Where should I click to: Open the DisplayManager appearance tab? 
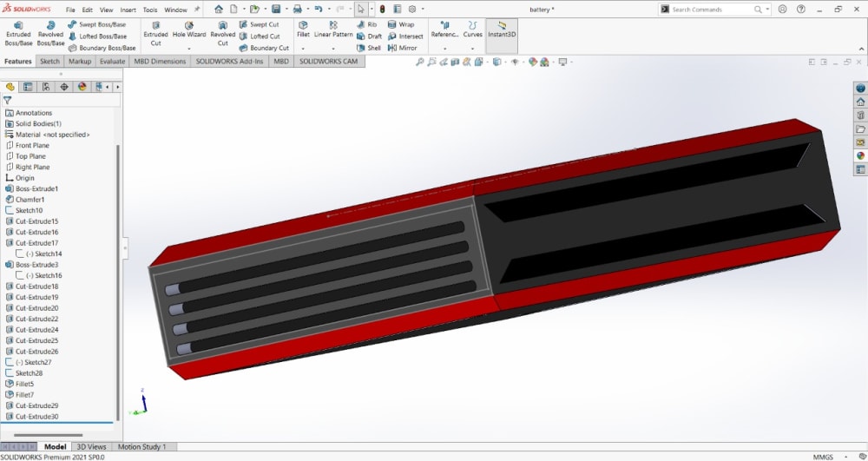tap(82, 87)
